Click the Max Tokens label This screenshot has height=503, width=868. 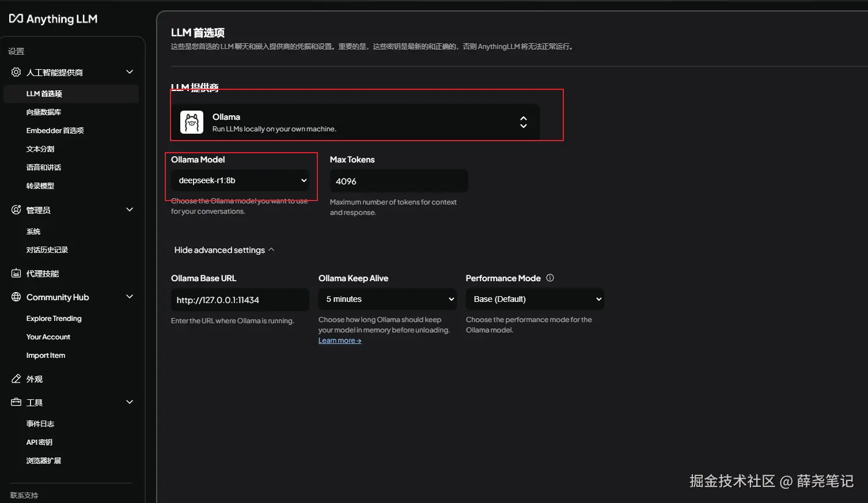[352, 160]
